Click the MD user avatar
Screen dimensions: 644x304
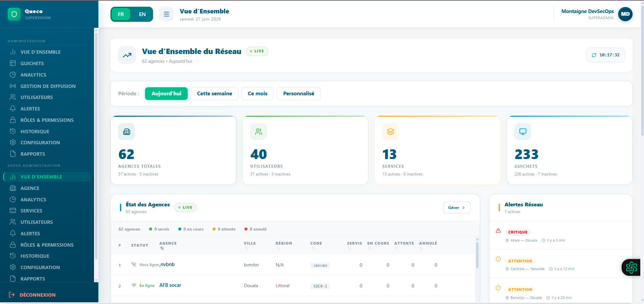coord(625,14)
